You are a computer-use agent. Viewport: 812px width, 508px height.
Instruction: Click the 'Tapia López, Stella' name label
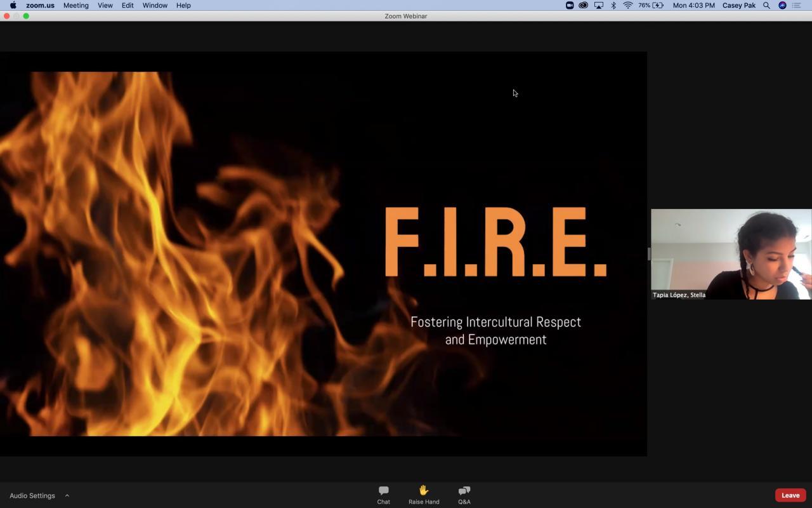pyautogui.click(x=679, y=295)
